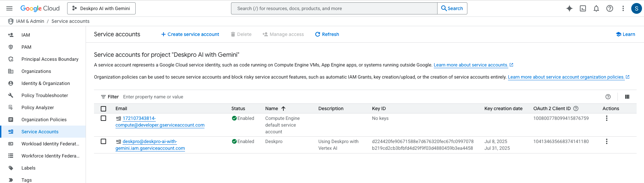Check the Deskpro service account row
The width and height of the screenshot is (644, 183).
pyautogui.click(x=103, y=141)
